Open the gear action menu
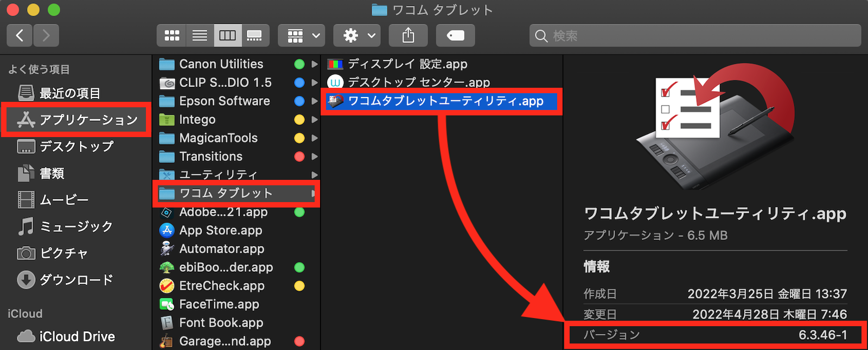The height and width of the screenshot is (350, 868). pyautogui.click(x=357, y=36)
